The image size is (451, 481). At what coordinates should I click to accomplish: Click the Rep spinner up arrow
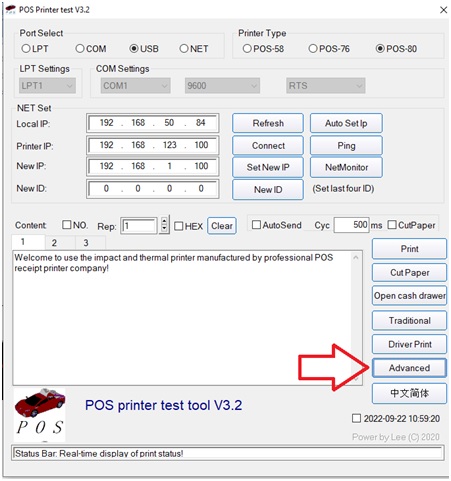click(x=164, y=221)
